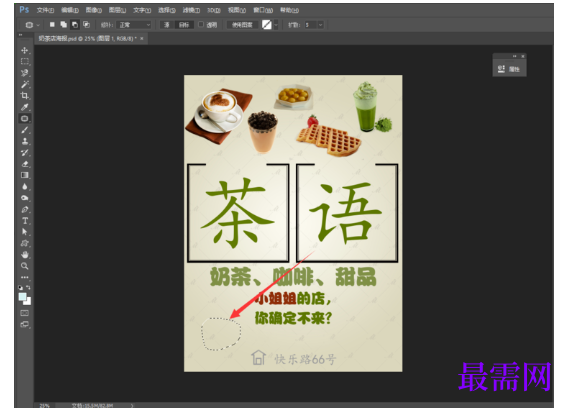The height and width of the screenshot is (408, 570).
Task: Enable the 透明 checkbox
Action: point(201,24)
